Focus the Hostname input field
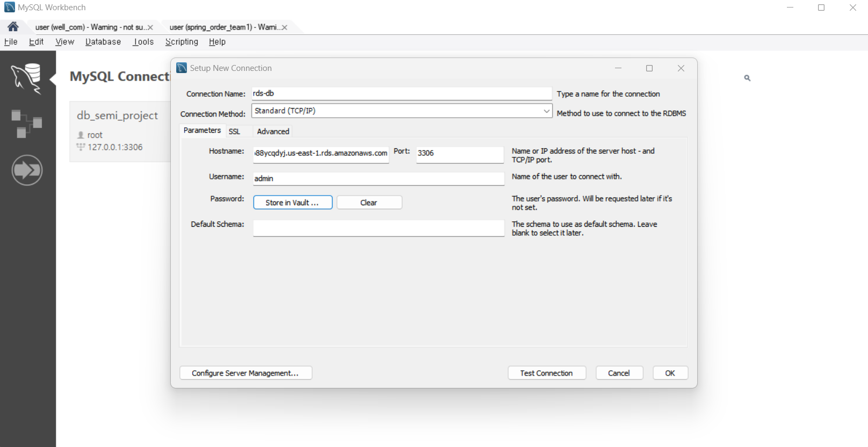Viewport: 868px width, 447px height. [x=321, y=154]
